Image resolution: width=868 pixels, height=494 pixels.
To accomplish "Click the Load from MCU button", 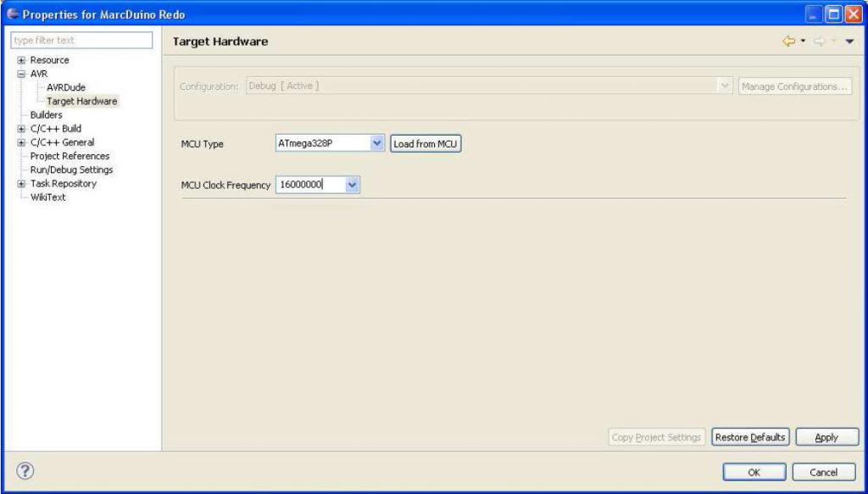I will [426, 144].
